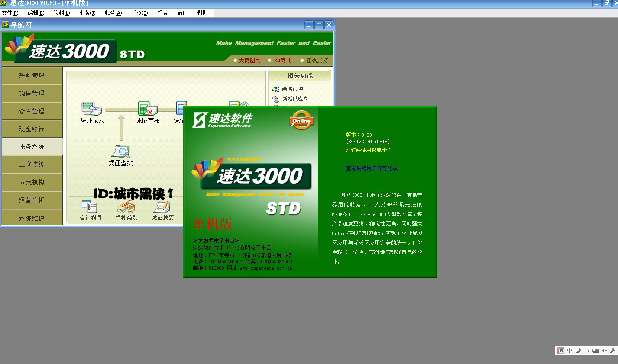The width and height of the screenshot is (618, 364).
Task: Select the 仓库管理 sidebar tab
Action: coord(32,111)
